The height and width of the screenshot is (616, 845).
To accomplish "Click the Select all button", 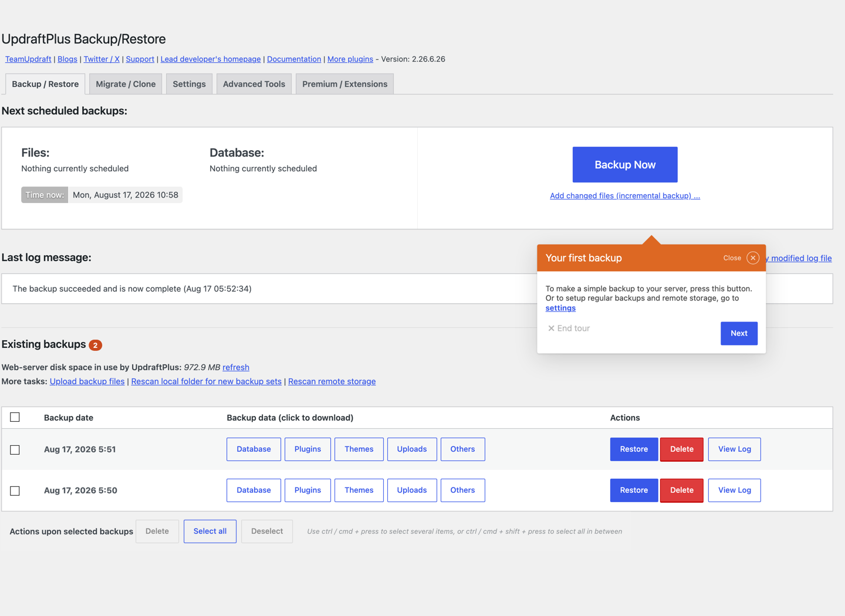I will 210,532.
